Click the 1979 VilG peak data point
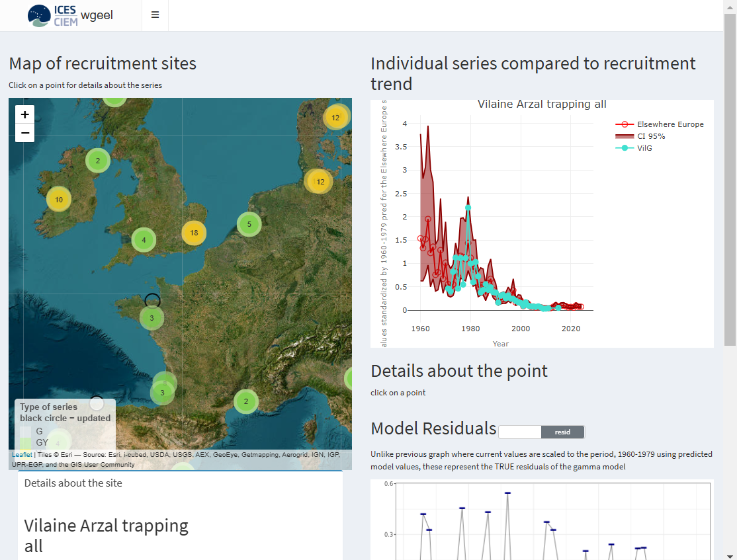This screenshot has width=737, height=560. pos(468,208)
